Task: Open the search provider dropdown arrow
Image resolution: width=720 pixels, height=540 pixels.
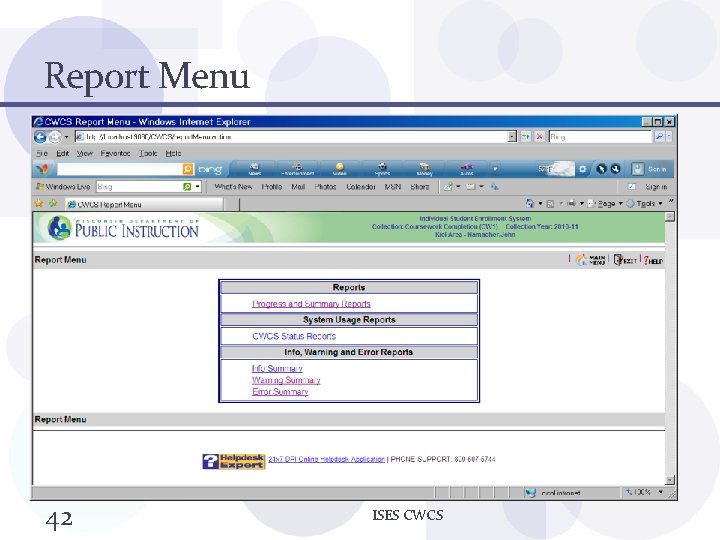Action: point(669,136)
